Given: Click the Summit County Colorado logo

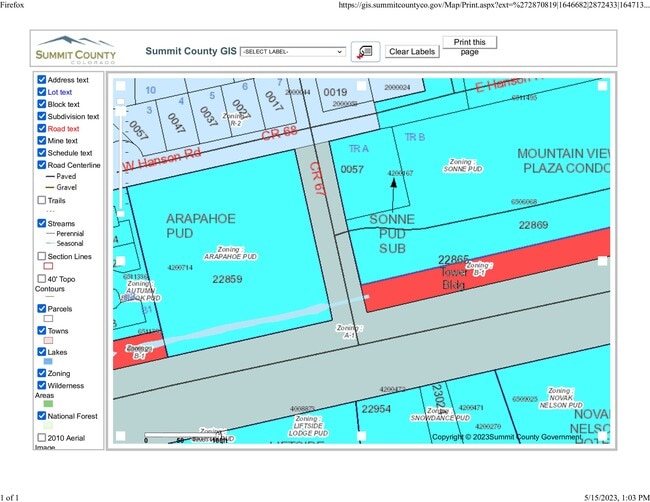Looking at the screenshot, I should (75, 50).
